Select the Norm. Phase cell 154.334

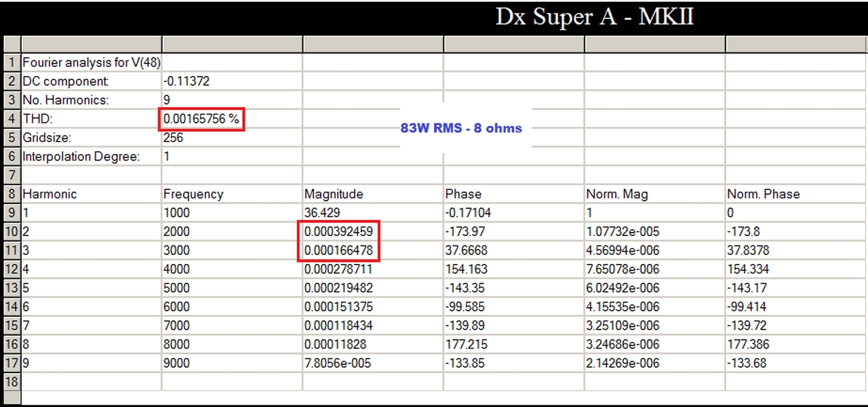coord(796,269)
